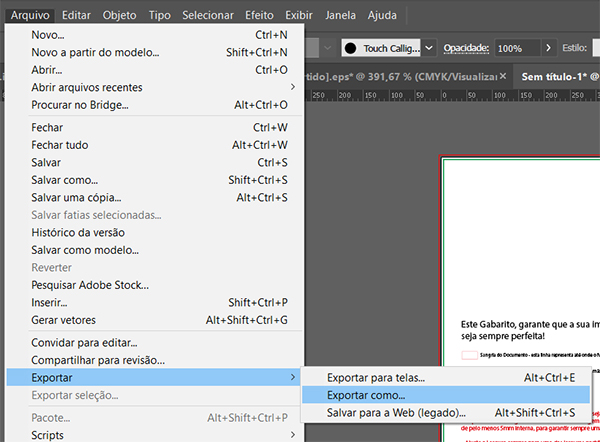Viewport: 600px width, 442px height.
Task: Close the .eps document tab
Action: click(x=503, y=77)
